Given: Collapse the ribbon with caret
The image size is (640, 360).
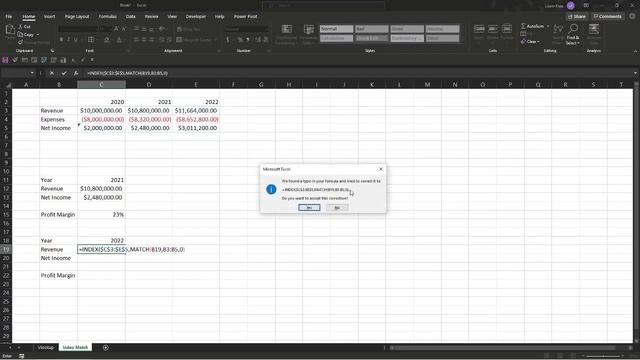Looking at the screenshot, I should pos(635,51).
